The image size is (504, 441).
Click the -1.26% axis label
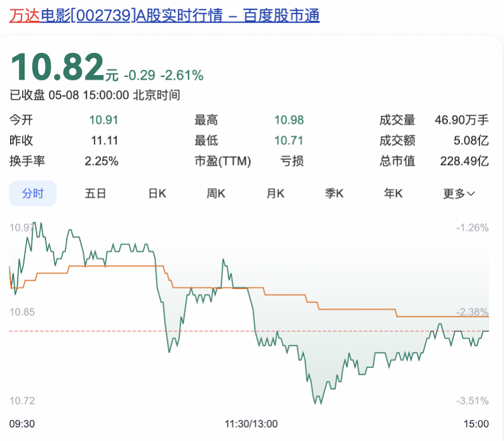(472, 228)
